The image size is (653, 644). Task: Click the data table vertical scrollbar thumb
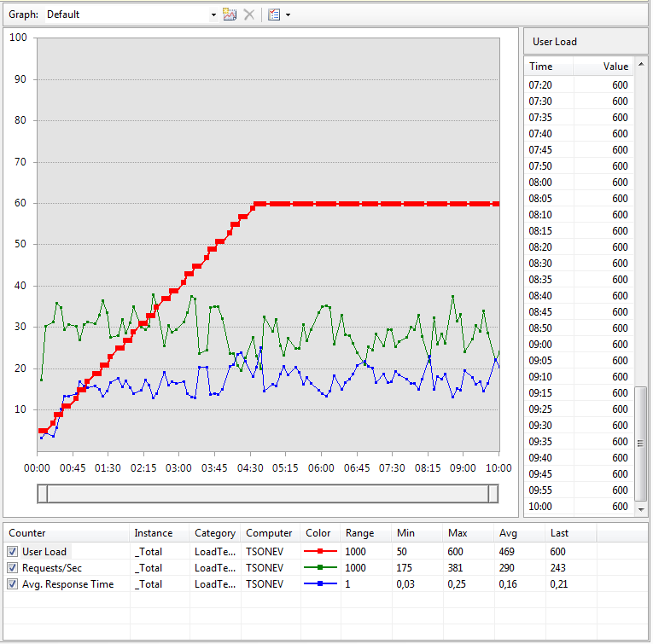641,444
